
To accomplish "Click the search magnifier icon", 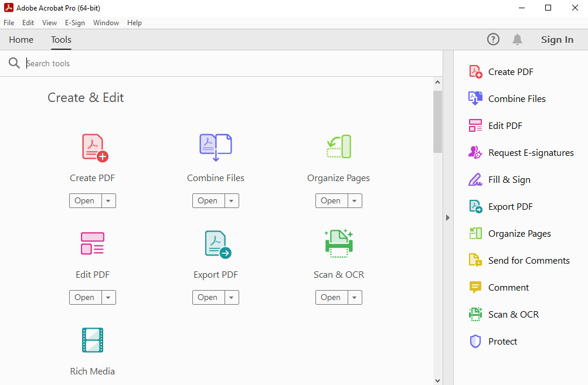I will tap(14, 63).
